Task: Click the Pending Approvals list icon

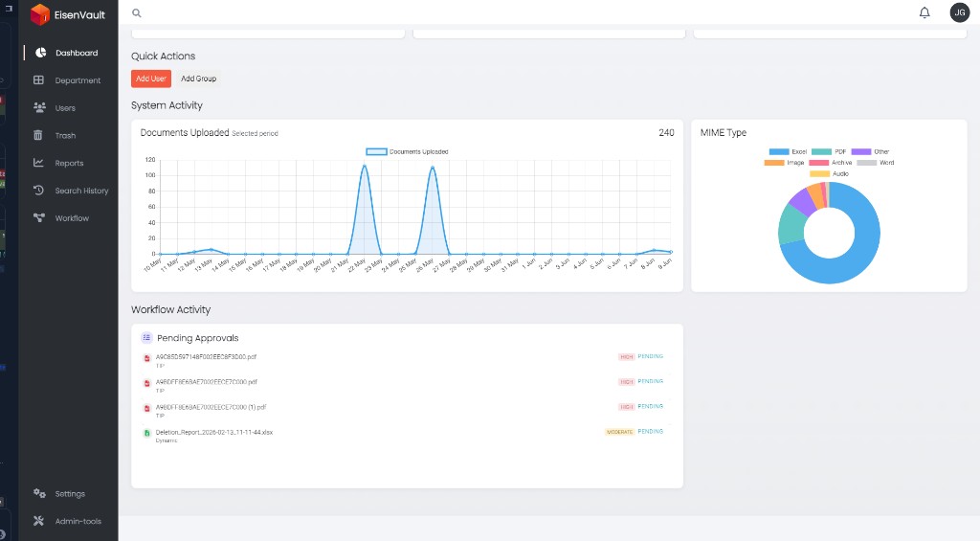Action: 146,338
